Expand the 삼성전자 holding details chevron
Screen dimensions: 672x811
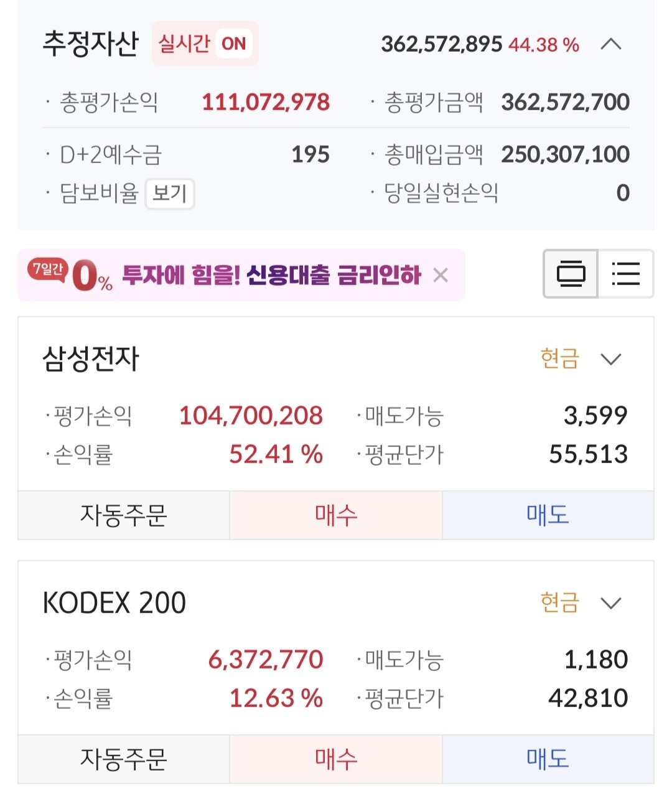(x=611, y=359)
